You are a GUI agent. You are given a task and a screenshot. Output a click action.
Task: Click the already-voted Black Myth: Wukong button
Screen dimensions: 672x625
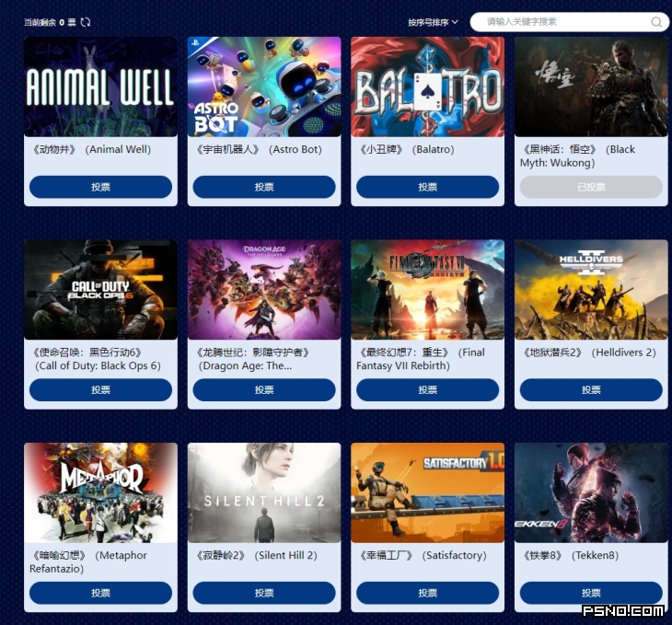pos(591,187)
